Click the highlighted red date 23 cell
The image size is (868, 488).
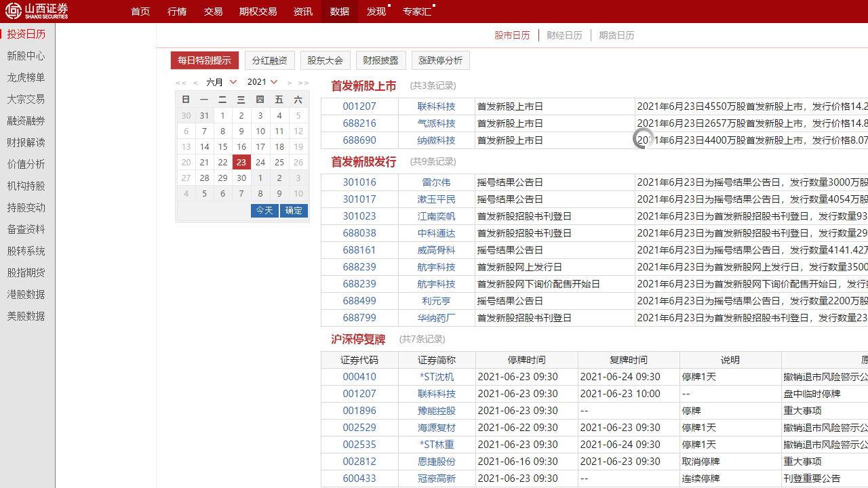pos(241,162)
